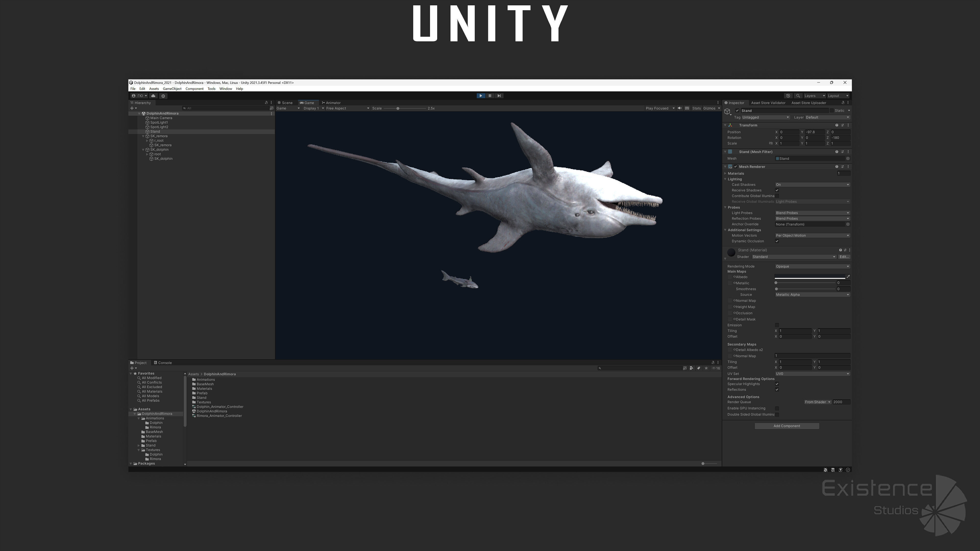Viewport: 980px width, 551px height.
Task: Toggle the Emission checkbox
Action: pos(777,325)
